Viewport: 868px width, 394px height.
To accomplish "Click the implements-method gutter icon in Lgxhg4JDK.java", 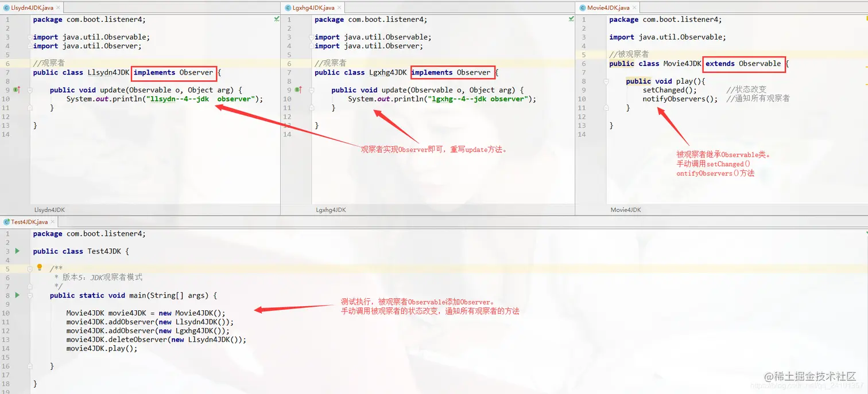I will (x=298, y=90).
